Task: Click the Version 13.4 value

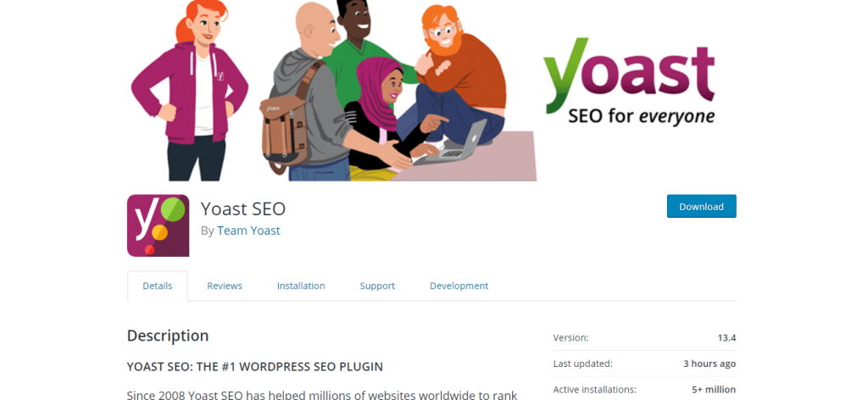Action: [x=726, y=337]
